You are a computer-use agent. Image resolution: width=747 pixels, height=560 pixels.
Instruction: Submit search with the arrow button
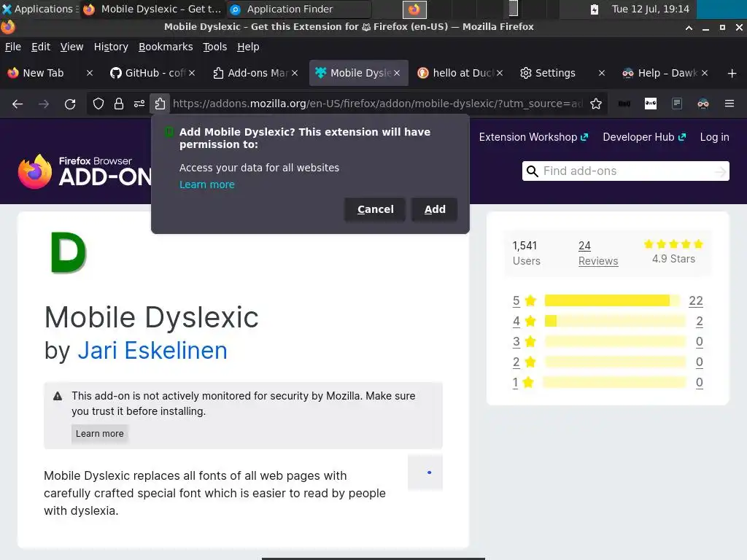(720, 171)
